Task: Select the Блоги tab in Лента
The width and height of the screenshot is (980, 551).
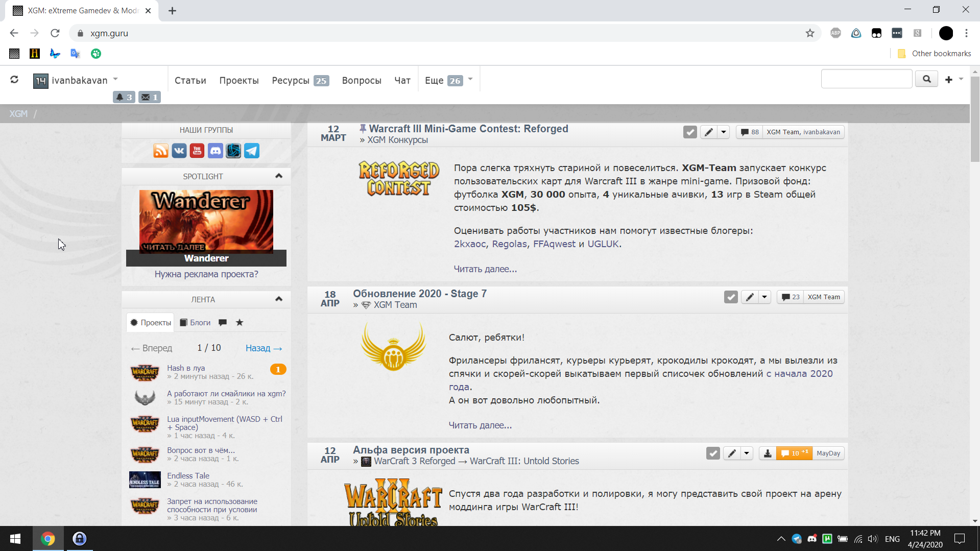Action: [x=195, y=323]
